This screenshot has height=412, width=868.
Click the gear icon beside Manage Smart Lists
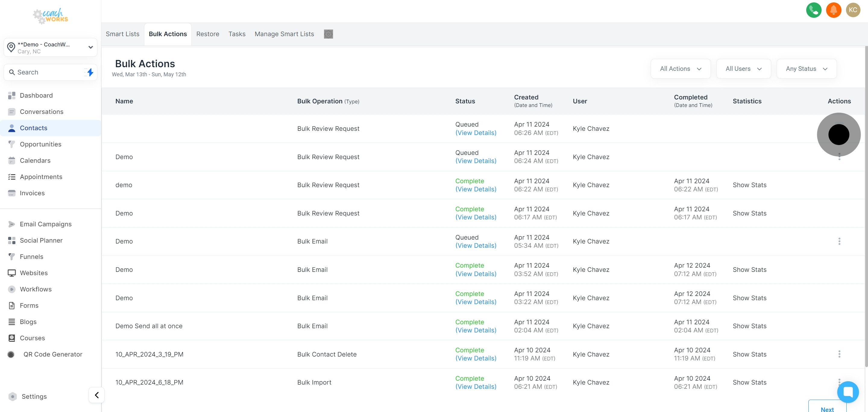[x=328, y=34]
